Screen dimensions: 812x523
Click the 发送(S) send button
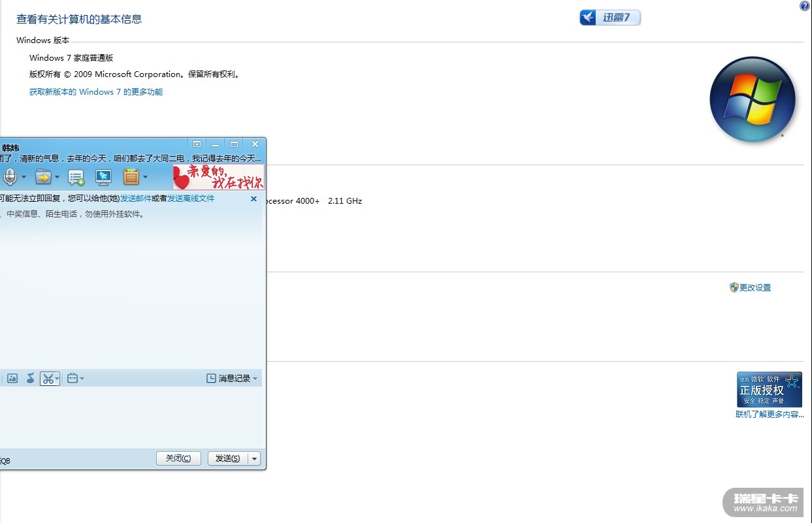228,458
